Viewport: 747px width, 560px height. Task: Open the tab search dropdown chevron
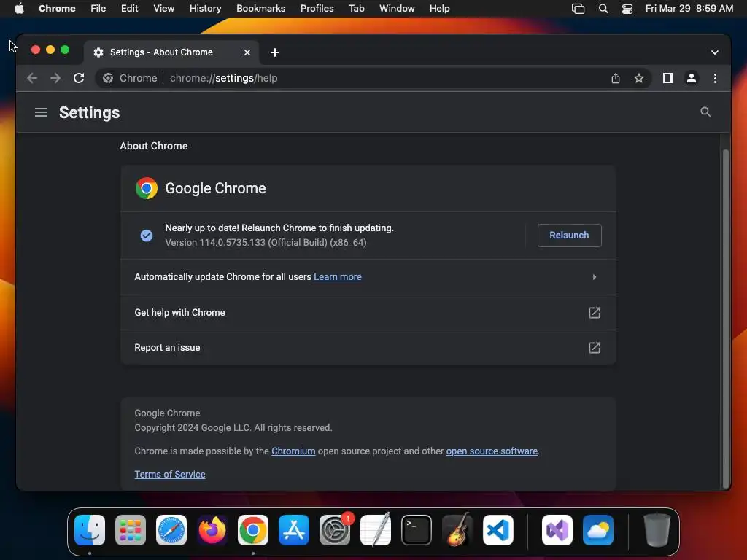click(x=715, y=52)
